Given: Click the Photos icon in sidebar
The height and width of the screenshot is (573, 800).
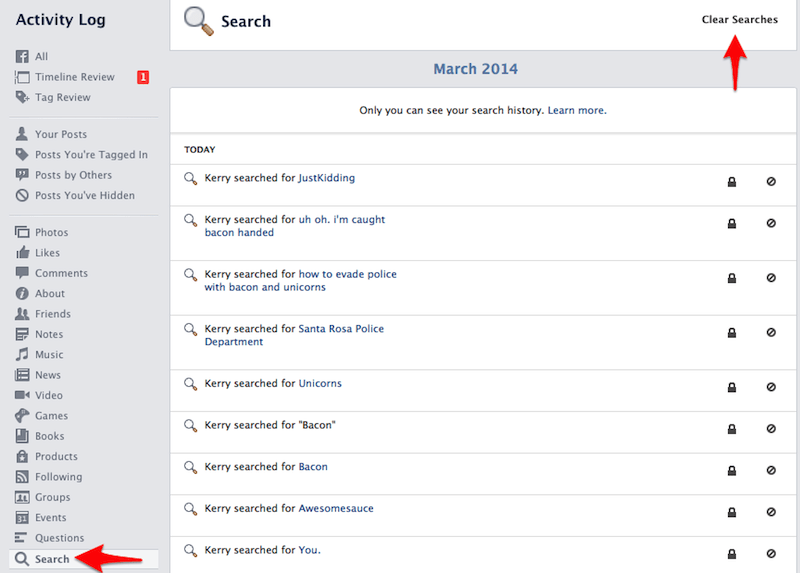Looking at the screenshot, I should pos(22,232).
